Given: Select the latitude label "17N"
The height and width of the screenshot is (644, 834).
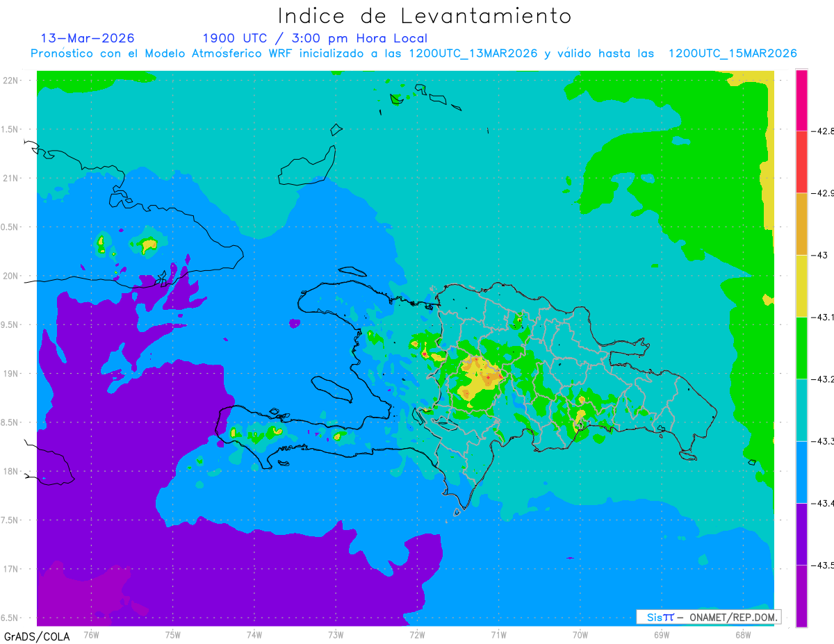Looking at the screenshot, I should click(11, 569).
